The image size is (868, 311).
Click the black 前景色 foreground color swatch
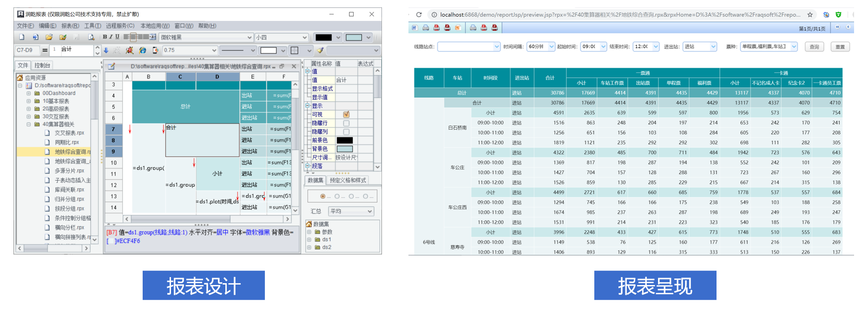click(344, 140)
